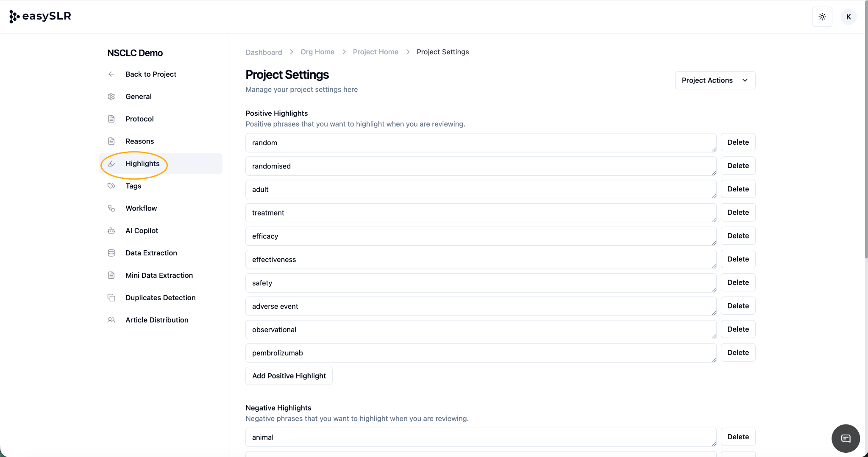The height and width of the screenshot is (457, 868).
Task: Click the Data Extraction database icon
Action: 111,253
